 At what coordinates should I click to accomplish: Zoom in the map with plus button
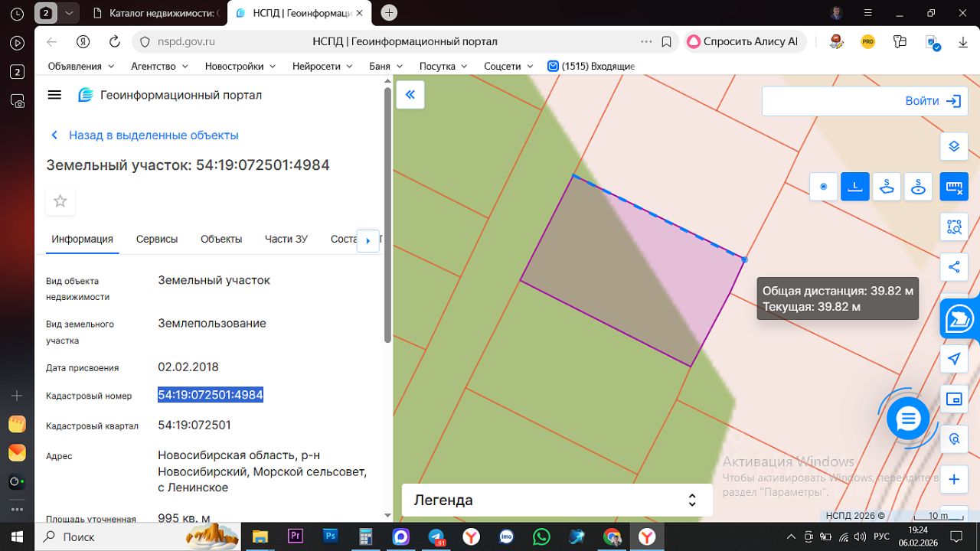point(954,480)
